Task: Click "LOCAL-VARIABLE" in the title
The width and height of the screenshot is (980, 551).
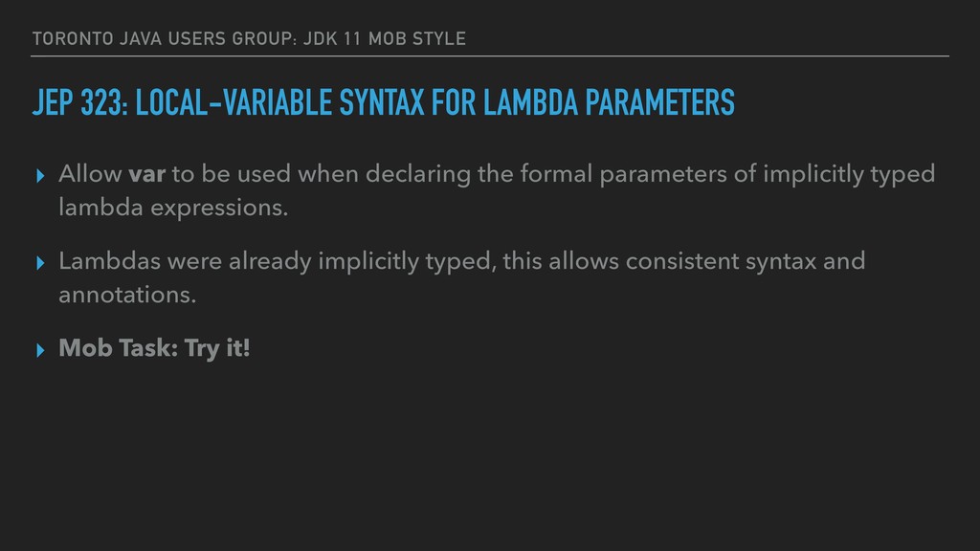Action: 234,102
